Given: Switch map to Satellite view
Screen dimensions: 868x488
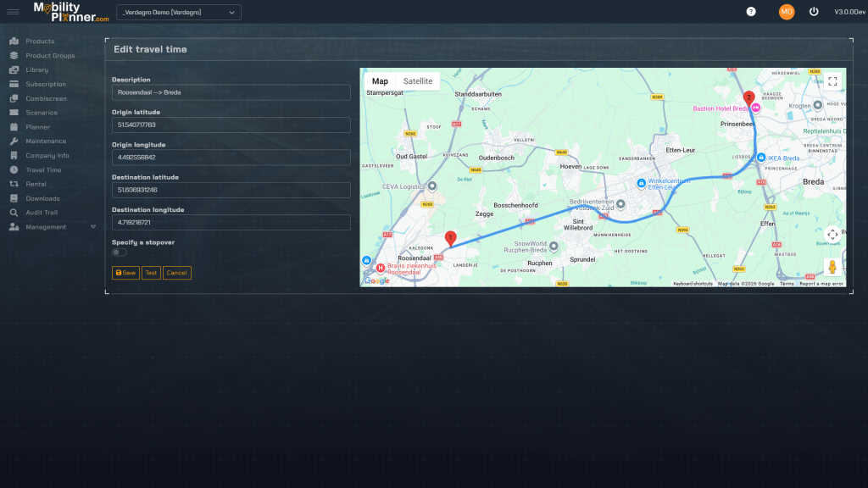Looking at the screenshot, I should coord(418,81).
